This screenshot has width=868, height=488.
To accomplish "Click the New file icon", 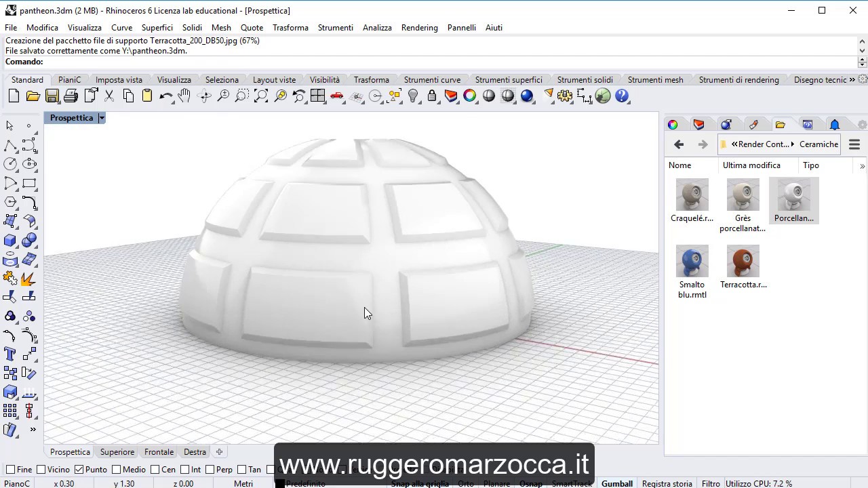I will tap(14, 96).
